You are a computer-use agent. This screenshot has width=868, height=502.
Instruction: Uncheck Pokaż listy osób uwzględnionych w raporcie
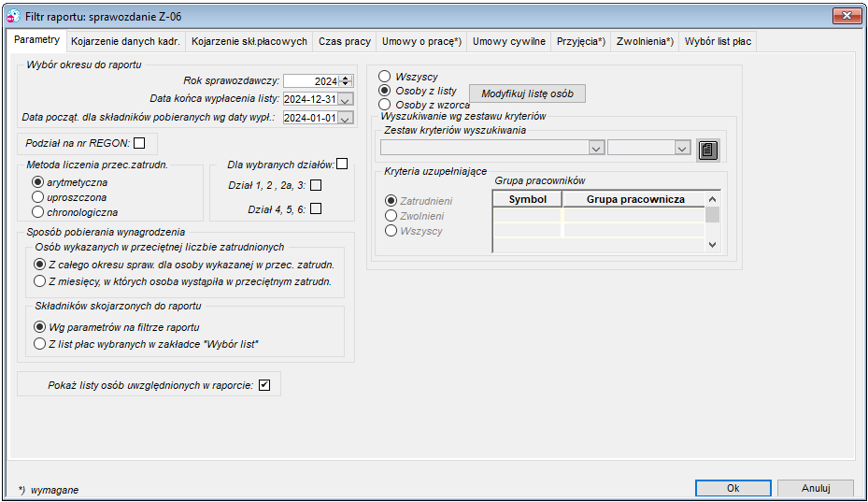point(264,385)
